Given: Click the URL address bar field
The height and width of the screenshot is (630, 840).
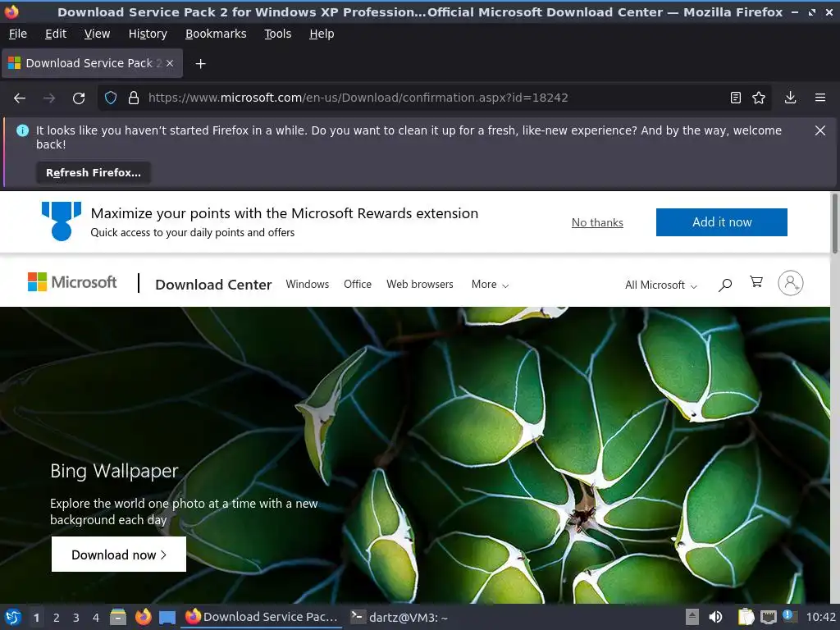Looking at the screenshot, I should 434,98.
